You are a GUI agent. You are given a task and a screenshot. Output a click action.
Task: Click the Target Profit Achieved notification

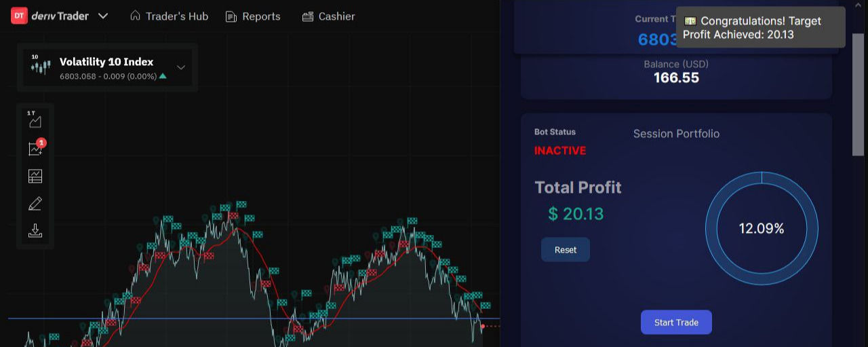pos(760,28)
